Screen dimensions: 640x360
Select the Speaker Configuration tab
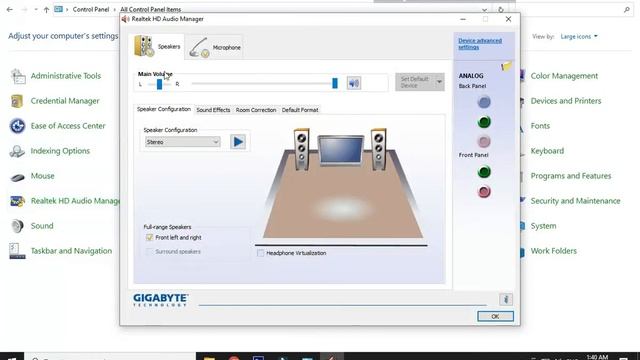(164, 109)
